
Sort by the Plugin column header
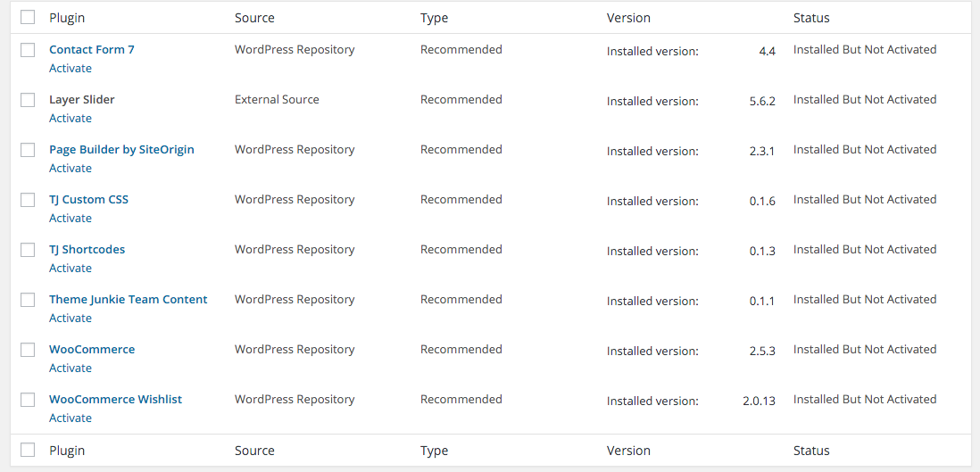(67, 18)
